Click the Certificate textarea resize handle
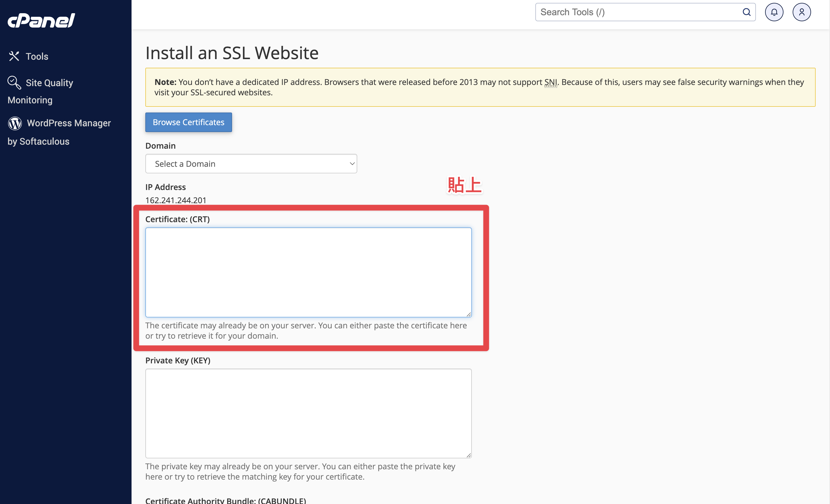The height and width of the screenshot is (504, 830). tap(468, 314)
